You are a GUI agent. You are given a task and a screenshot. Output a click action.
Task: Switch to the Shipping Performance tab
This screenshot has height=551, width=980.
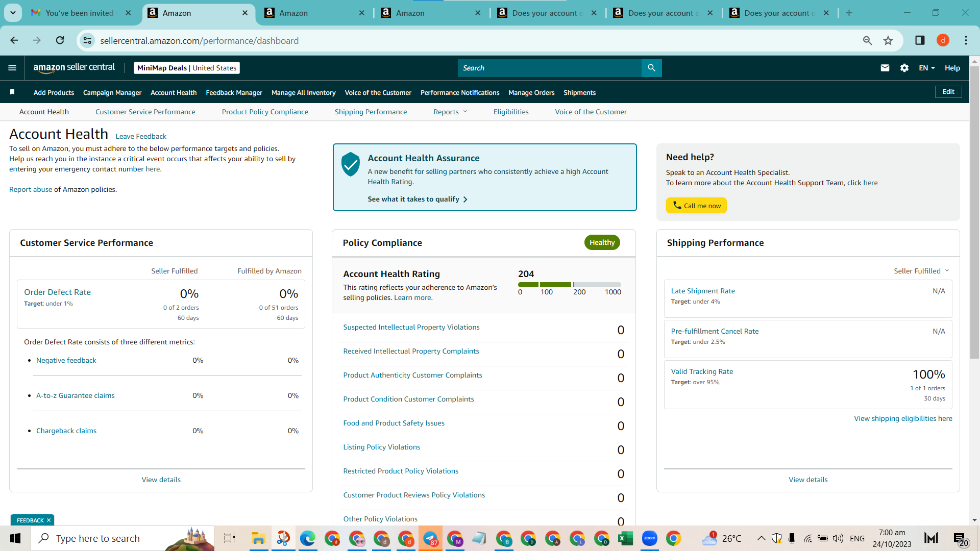click(371, 112)
